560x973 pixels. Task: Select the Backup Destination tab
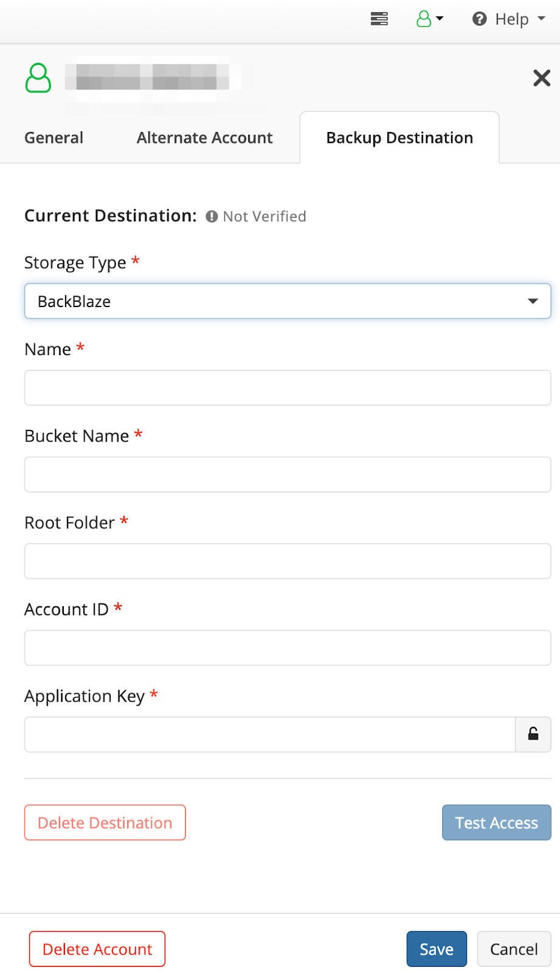pyautogui.click(x=399, y=137)
